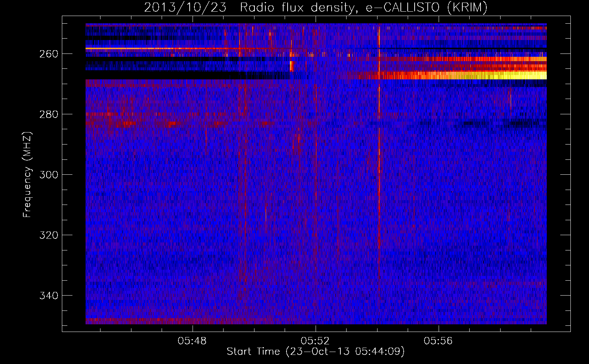Image resolution: width=589 pixels, height=364 pixels.
Task: Click the 300 frequency tick label
Action: click(49, 175)
